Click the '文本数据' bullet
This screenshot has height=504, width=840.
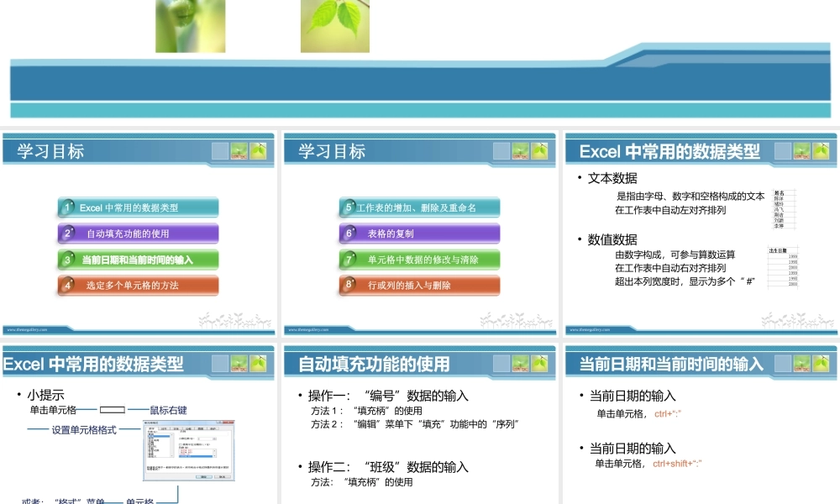click(612, 178)
